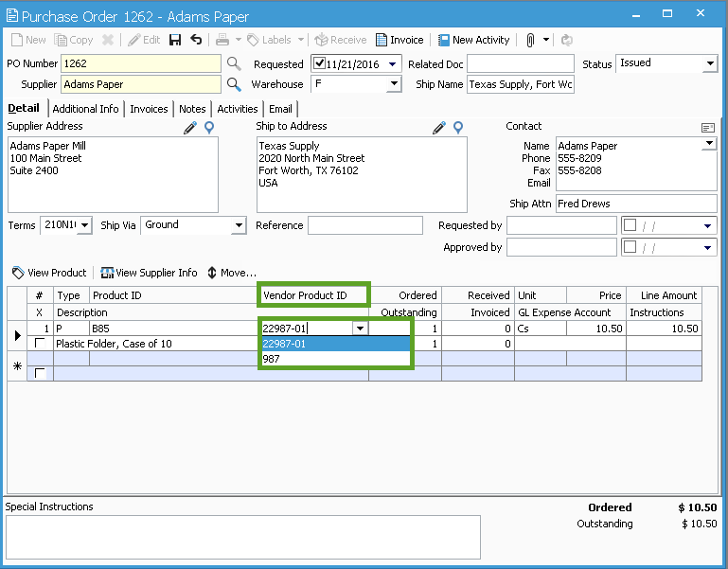The width and height of the screenshot is (728, 569).
Task: Open the Status dropdown
Action: [710, 63]
